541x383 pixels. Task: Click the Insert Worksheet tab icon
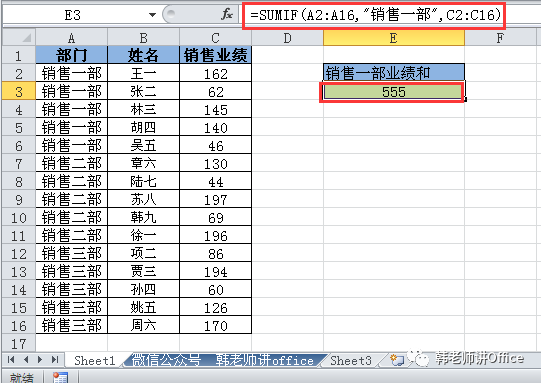tap(396, 360)
